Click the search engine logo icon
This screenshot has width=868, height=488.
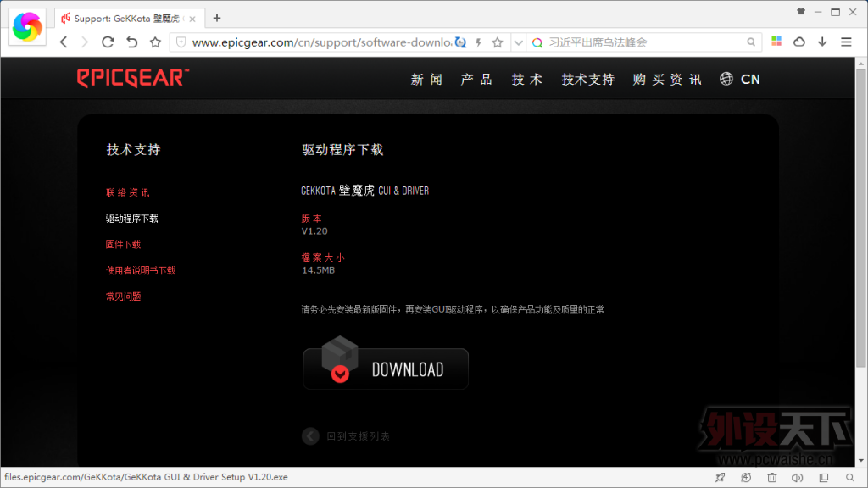[537, 42]
